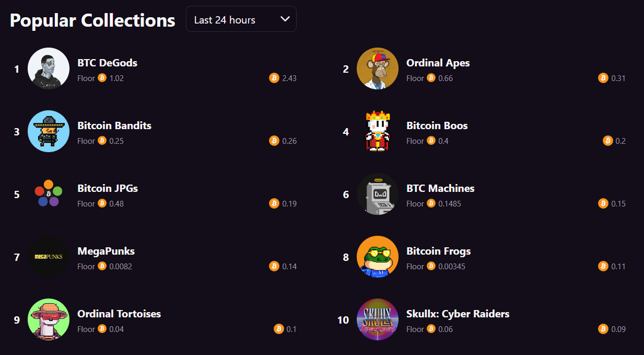Click the Bitcoin Frogs 0.11 volume value
This screenshot has width=644, height=355.
coord(618,266)
